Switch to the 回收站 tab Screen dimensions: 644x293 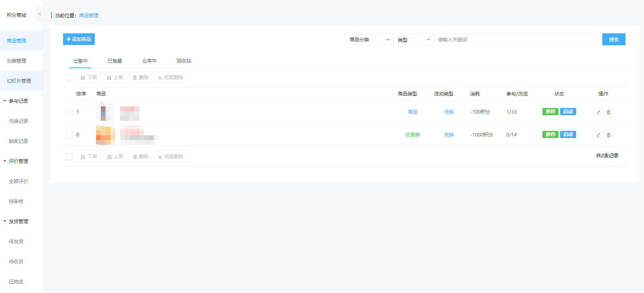pos(184,61)
